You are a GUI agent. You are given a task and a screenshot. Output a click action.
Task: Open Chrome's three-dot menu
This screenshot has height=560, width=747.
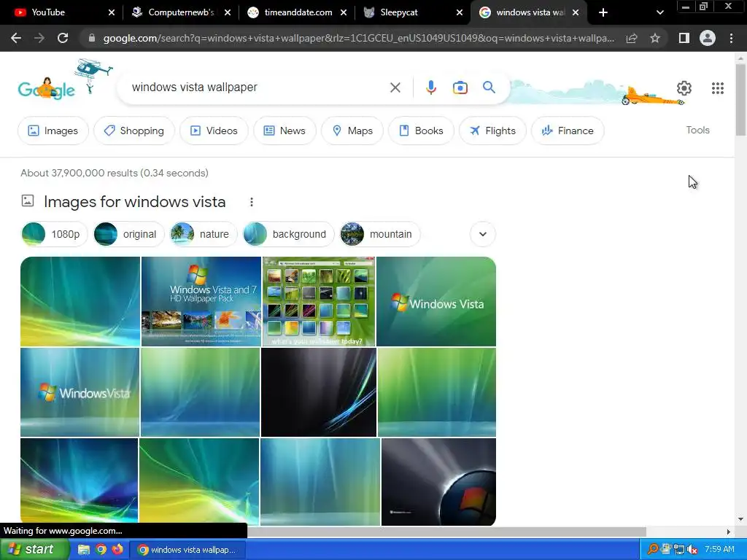coord(731,38)
